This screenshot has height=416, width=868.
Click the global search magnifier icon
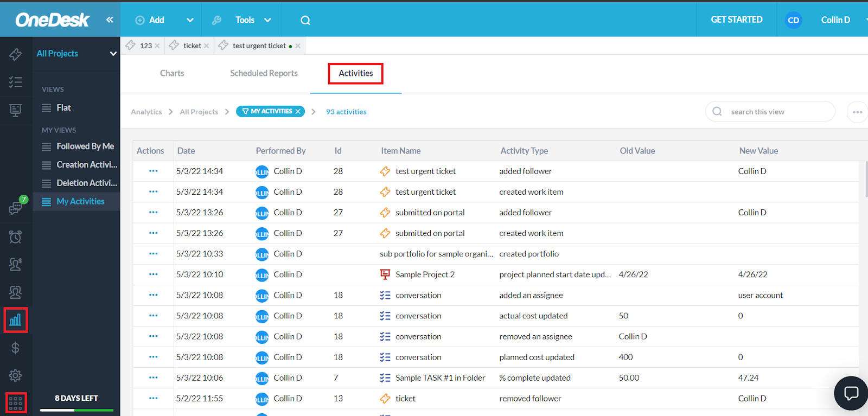pos(305,20)
